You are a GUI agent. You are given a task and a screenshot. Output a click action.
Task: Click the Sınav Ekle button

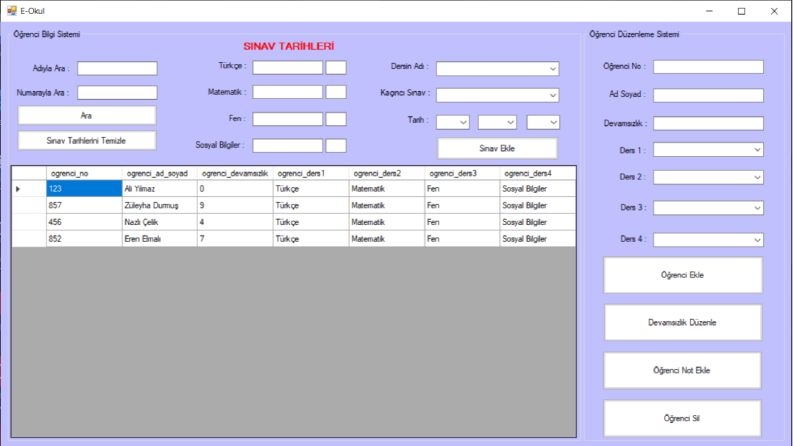tap(497, 149)
